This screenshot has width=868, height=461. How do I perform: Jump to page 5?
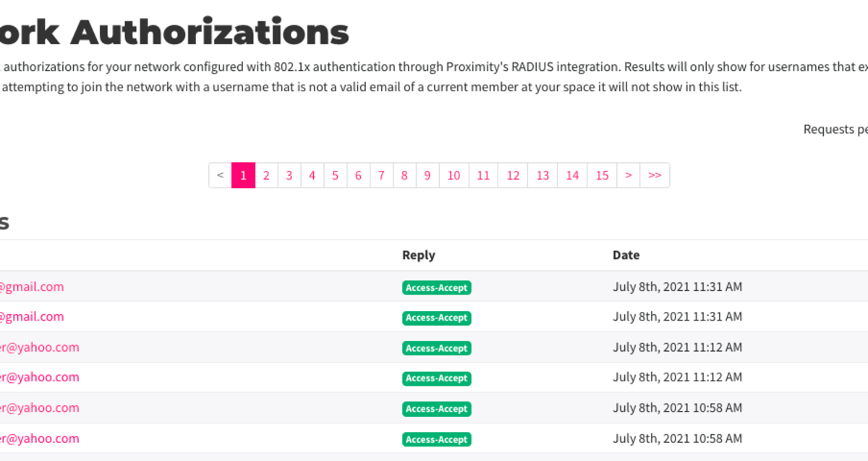335,175
